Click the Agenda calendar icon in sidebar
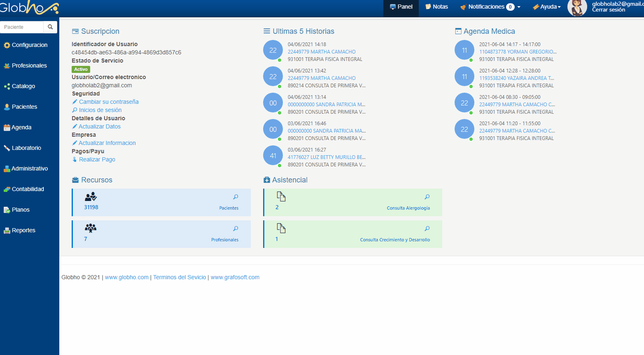 [x=7, y=128]
